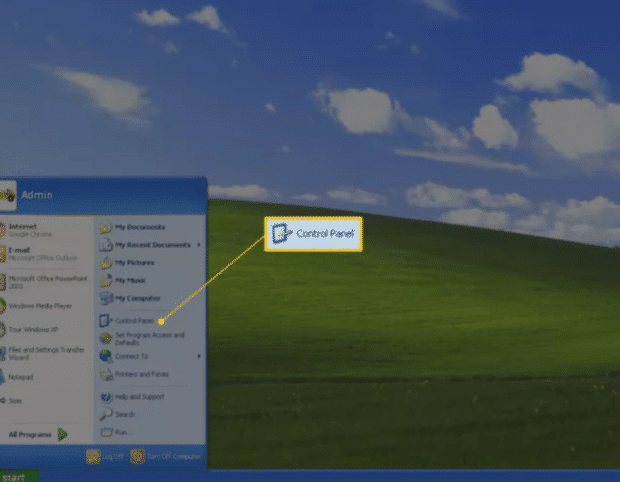Click the Control Panel icon in Start menu
Image resolution: width=620 pixels, height=482 pixels.
pyautogui.click(x=106, y=321)
